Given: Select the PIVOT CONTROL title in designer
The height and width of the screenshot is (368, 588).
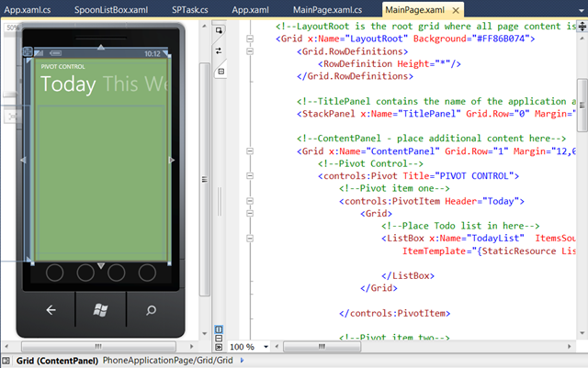Looking at the screenshot, I should [x=62, y=67].
